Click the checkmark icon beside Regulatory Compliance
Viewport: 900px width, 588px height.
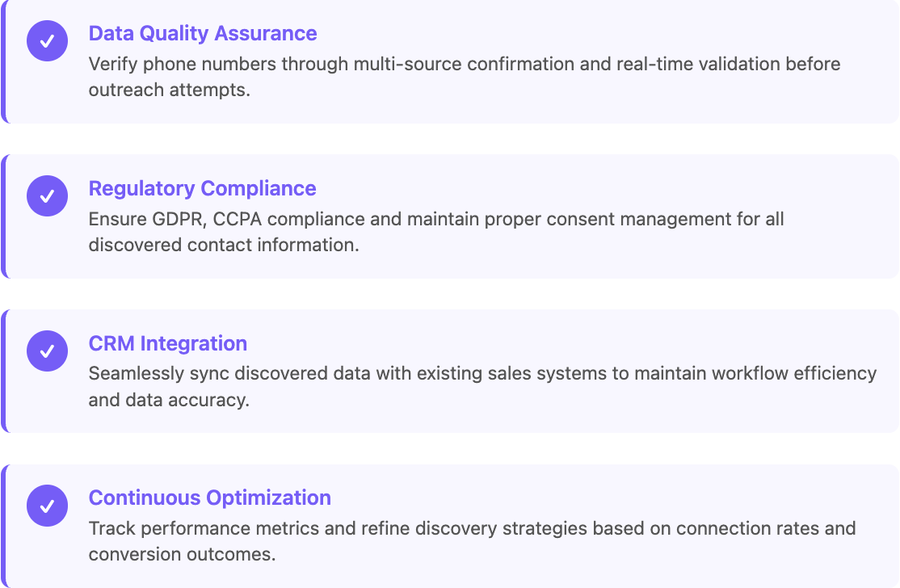click(x=47, y=195)
